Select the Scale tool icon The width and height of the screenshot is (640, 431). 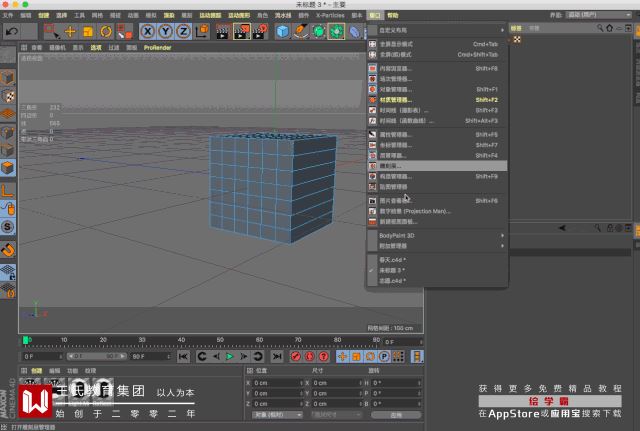pos(88,31)
